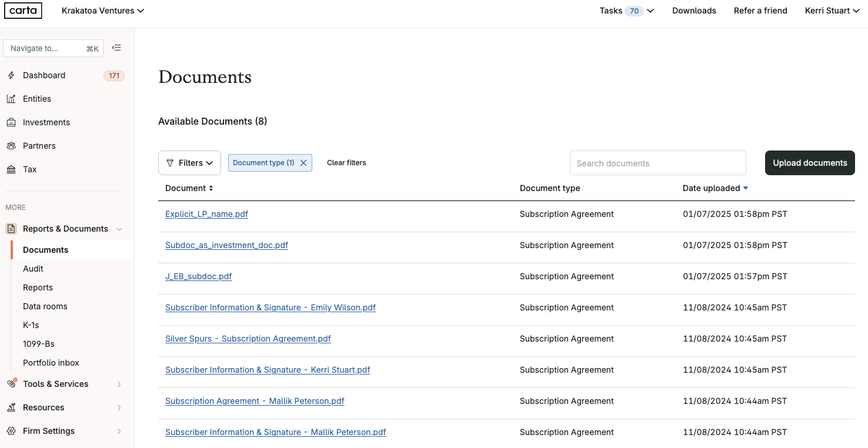This screenshot has width=868, height=448.
Task: Click the Upload documents button
Action: (810, 163)
